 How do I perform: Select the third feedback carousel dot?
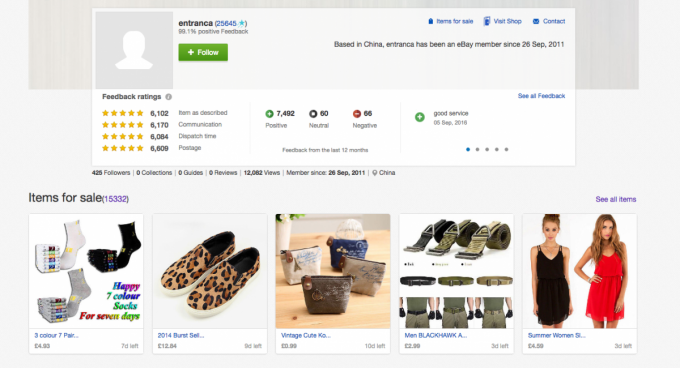tap(487, 150)
